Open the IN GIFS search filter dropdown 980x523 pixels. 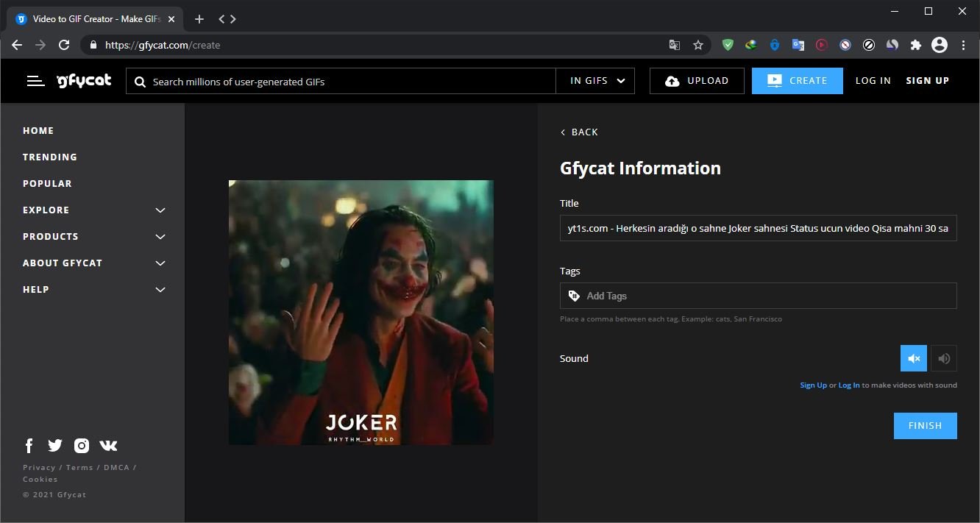(597, 81)
